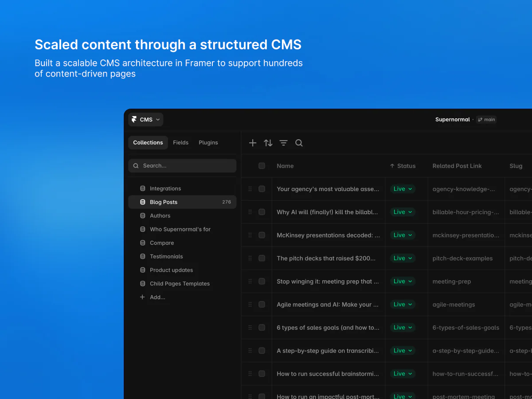532x399 pixels.
Task: Click the Testimonials collection database icon
Action: [142, 256]
